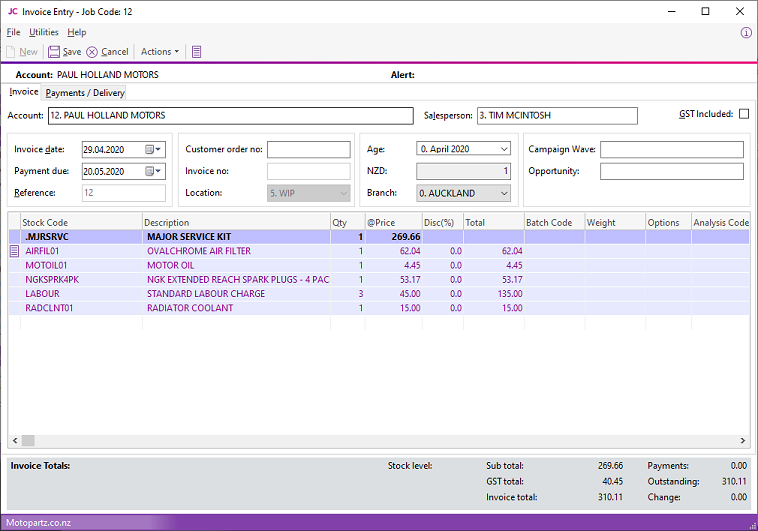The width and height of the screenshot is (758, 531).
Task: Click the row note icon beside AIRFIL01
Action: point(14,251)
